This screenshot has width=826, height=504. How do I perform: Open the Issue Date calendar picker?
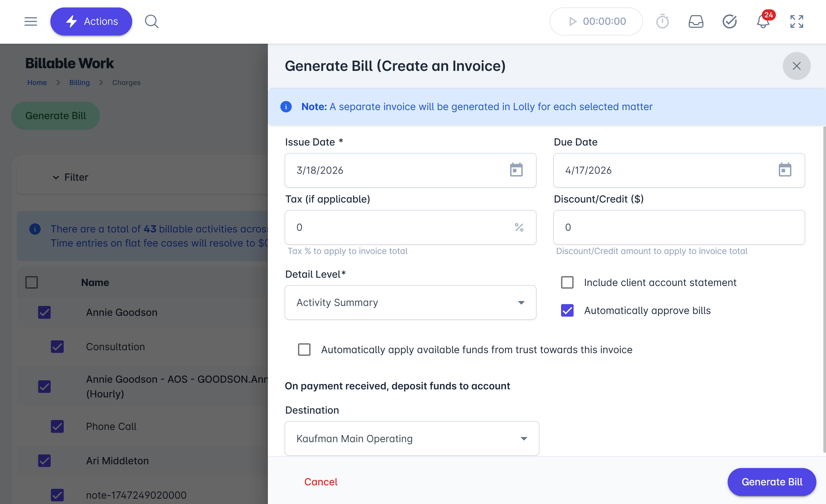coord(516,170)
